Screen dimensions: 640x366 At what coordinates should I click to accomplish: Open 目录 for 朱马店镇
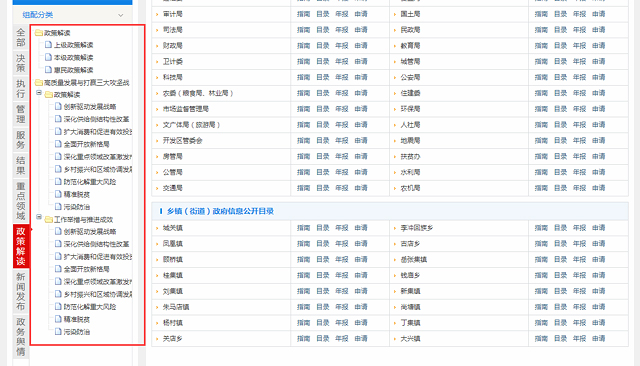pos(322,307)
